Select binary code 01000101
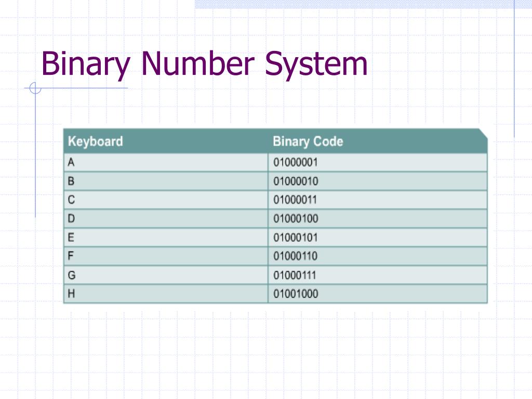The image size is (532, 399). 296,237
